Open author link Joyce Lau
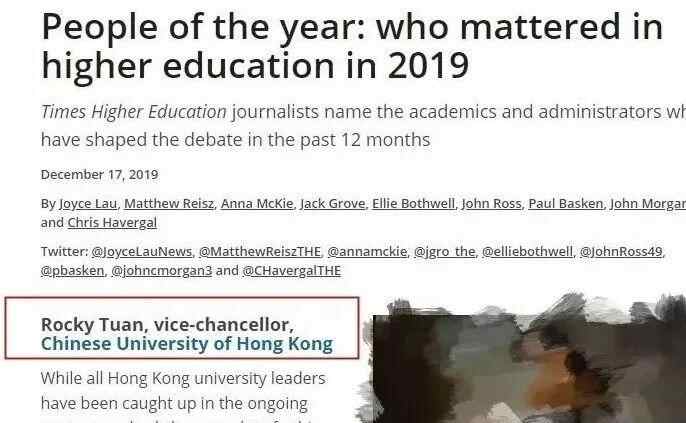686x423 pixels. click(87, 203)
